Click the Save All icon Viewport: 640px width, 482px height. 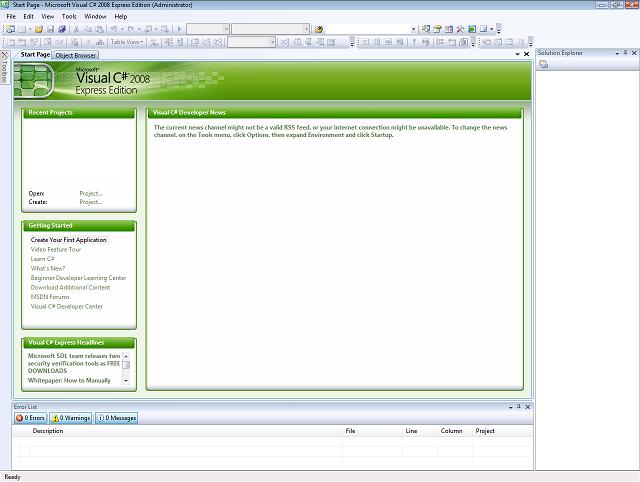(x=62, y=29)
